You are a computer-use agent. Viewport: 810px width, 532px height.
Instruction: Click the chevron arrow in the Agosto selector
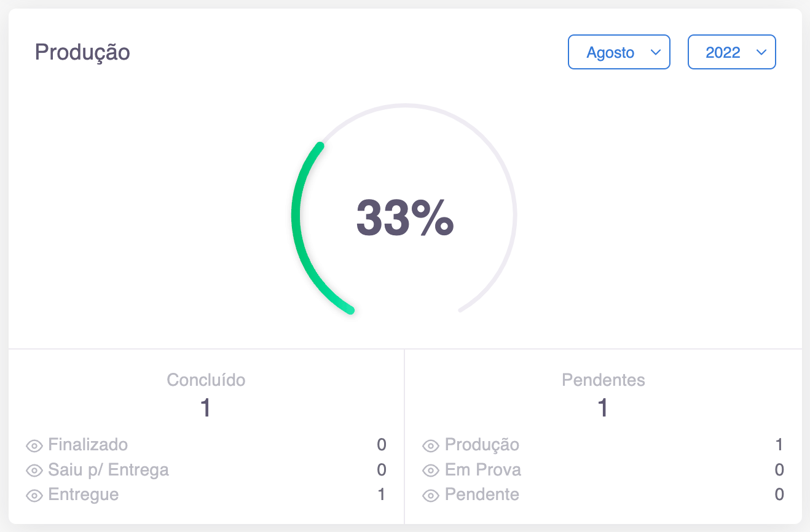point(655,52)
